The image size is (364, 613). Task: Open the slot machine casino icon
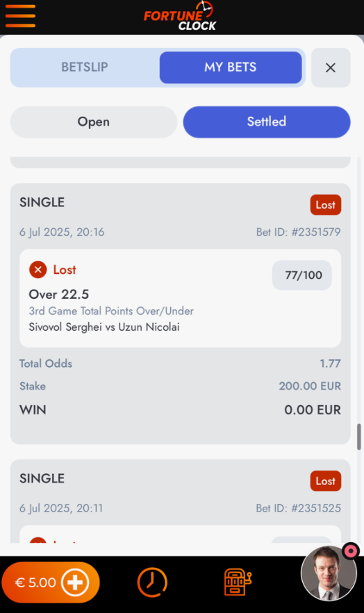coord(238,582)
